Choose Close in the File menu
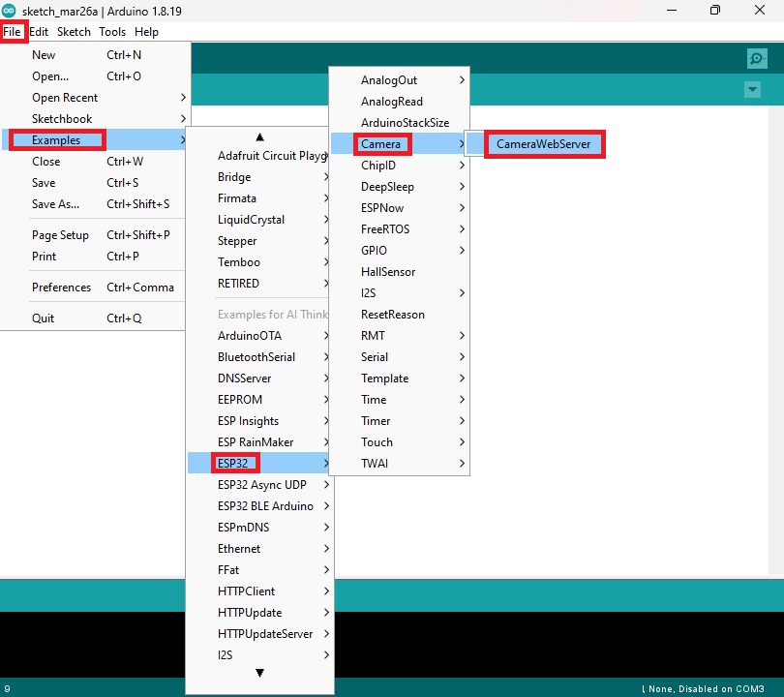Image resolution: width=784 pixels, height=697 pixels. point(95,162)
